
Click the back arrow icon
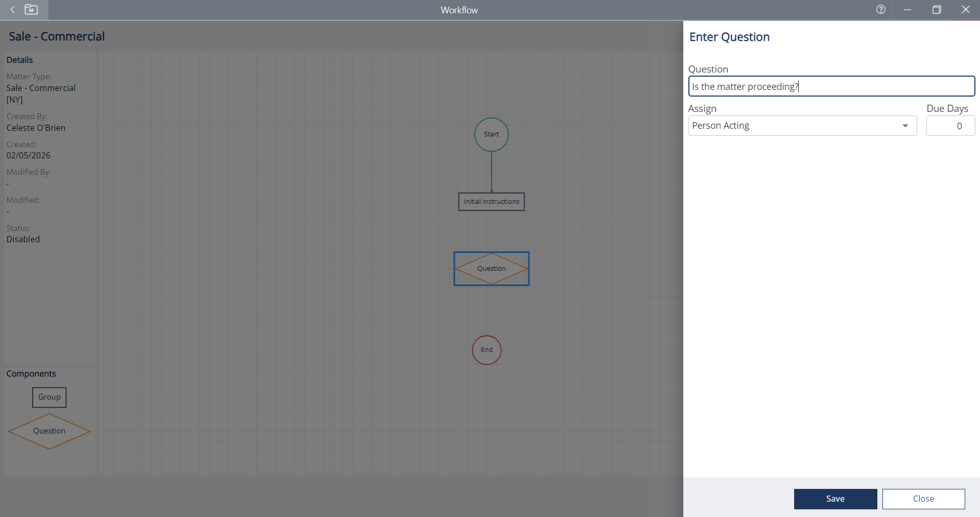[13, 10]
